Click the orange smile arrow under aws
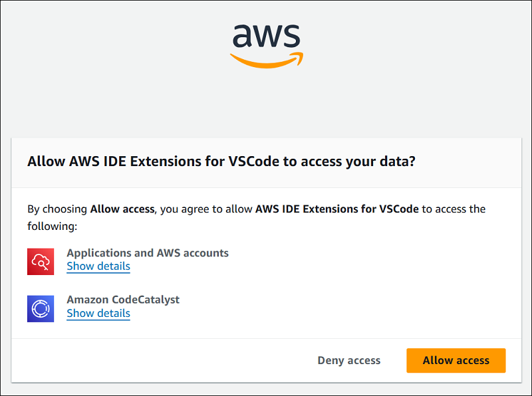The height and width of the screenshot is (396, 532). click(266, 61)
